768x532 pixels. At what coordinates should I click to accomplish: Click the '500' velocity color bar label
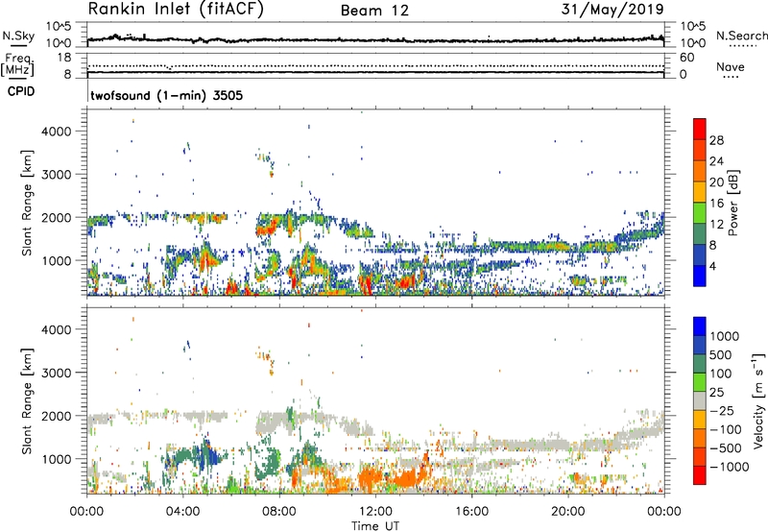pos(720,354)
